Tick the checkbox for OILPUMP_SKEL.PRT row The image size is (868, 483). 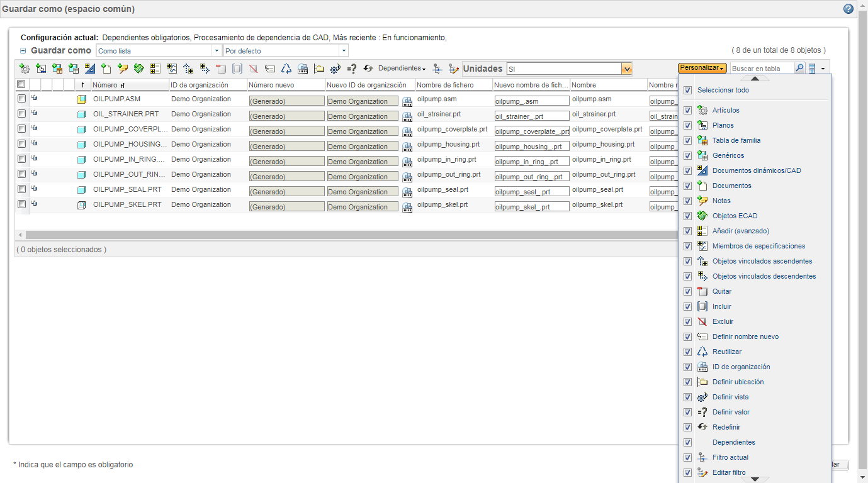point(21,204)
